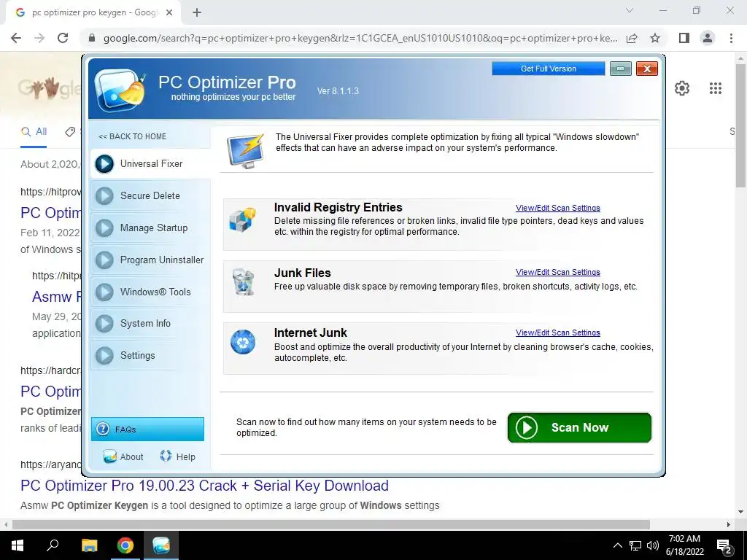Click the Chrome address bar
The height and width of the screenshot is (560, 747).
(x=360, y=38)
